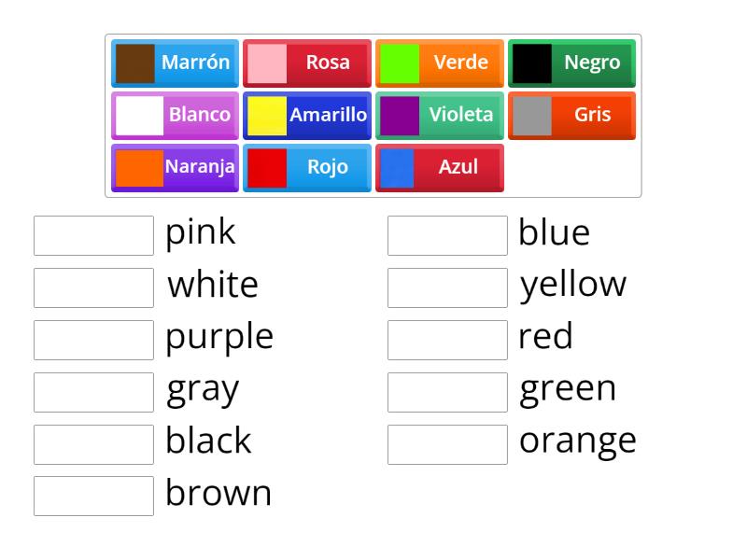Select the Amarillo tile

click(307, 115)
